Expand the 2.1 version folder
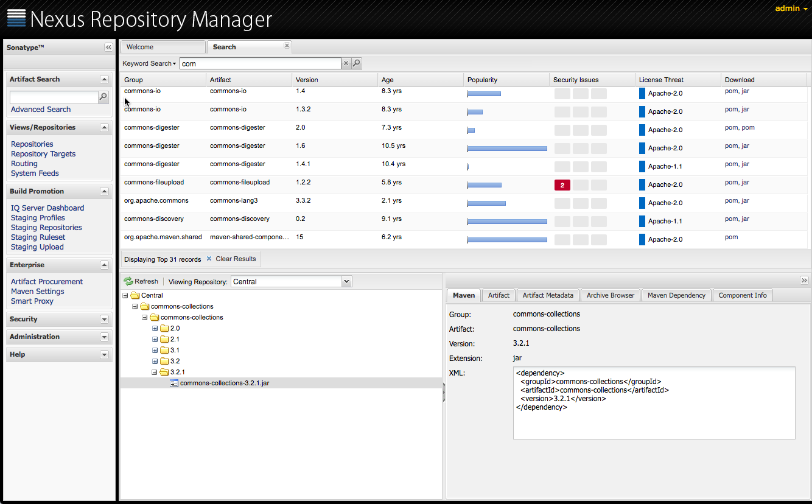 pyautogui.click(x=155, y=339)
